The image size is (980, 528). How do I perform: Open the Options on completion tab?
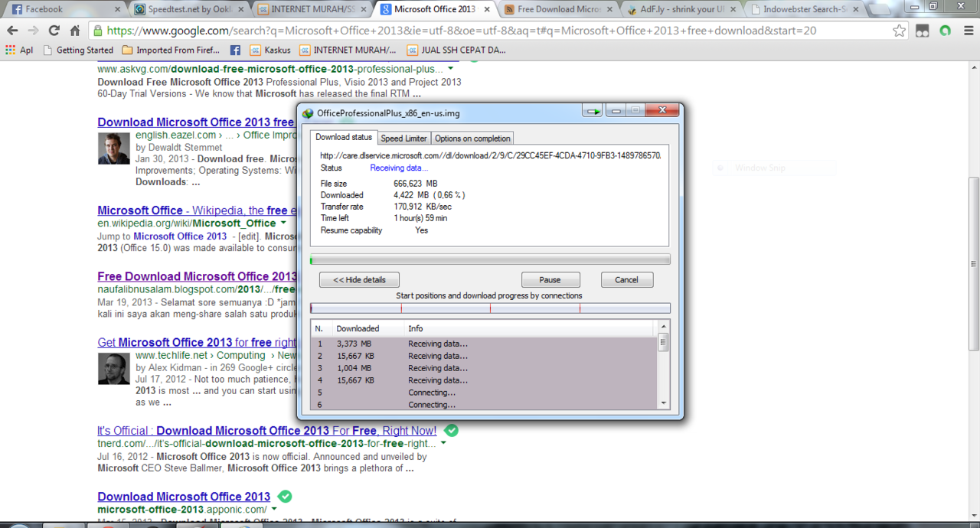coord(472,139)
